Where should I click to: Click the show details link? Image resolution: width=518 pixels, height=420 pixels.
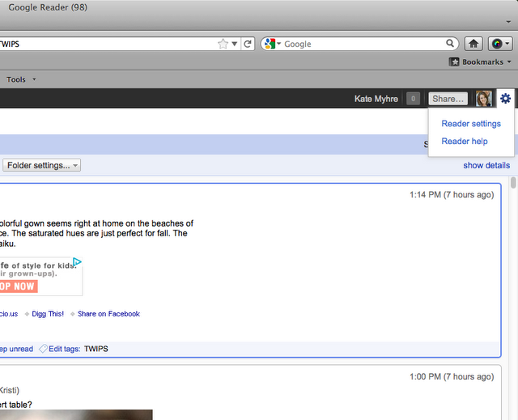486,165
